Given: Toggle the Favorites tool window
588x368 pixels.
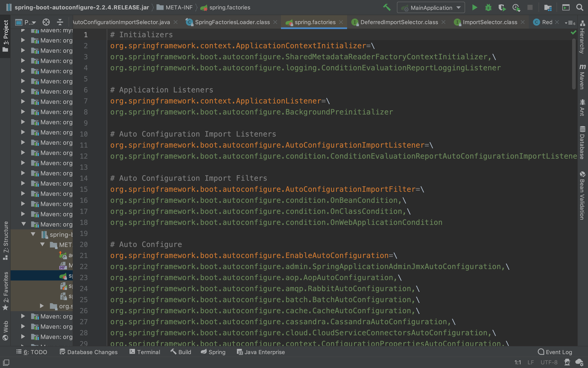Looking at the screenshot, I should (5, 291).
